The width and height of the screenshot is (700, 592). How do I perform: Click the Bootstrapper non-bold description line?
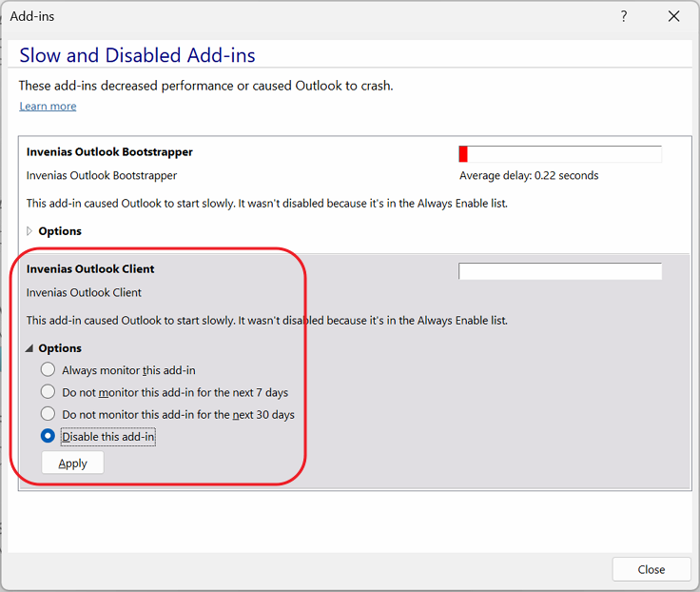tap(102, 175)
